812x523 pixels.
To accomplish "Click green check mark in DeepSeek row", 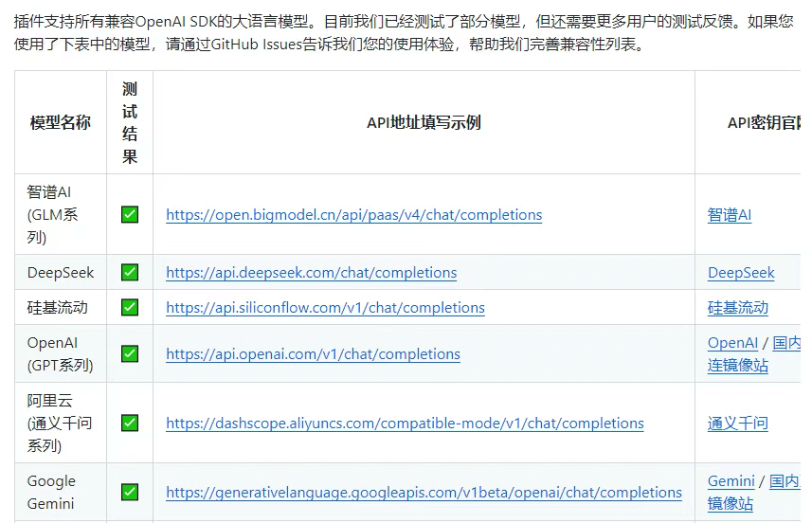I will coord(130,272).
